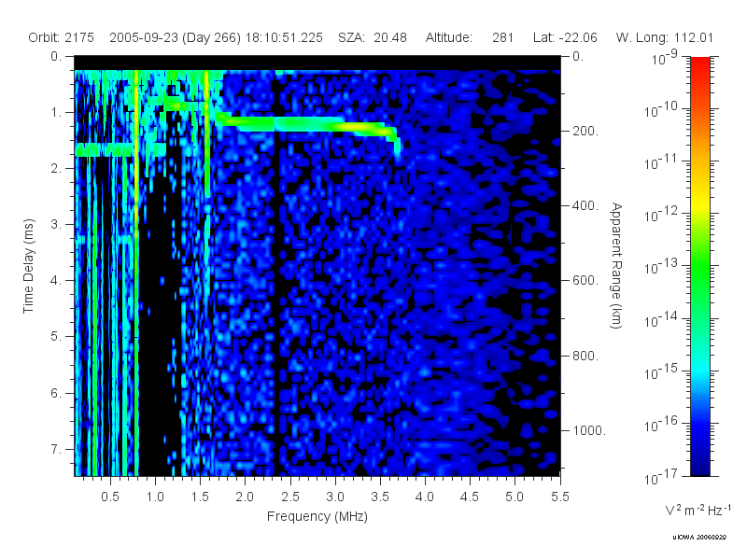Click the 'Time Delay (ms)' axis title
The width and height of the screenshot is (747, 560).
[29, 266]
